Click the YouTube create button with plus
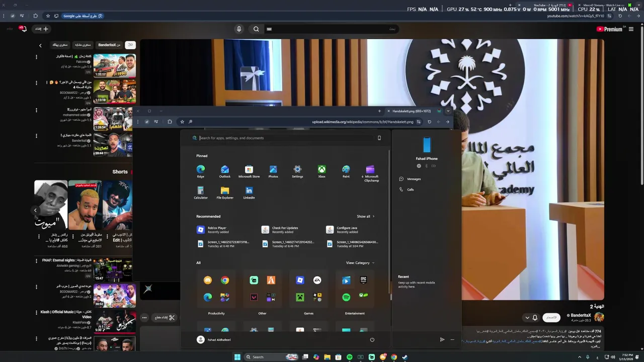Screen dimensions: 644x362 [x=42, y=29]
